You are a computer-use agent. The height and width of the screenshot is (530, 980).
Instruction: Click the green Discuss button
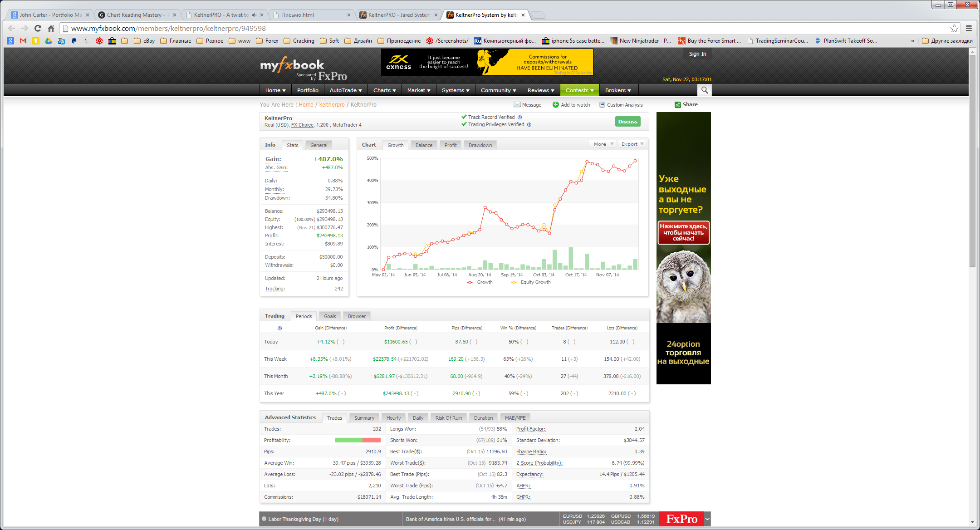click(627, 122)
